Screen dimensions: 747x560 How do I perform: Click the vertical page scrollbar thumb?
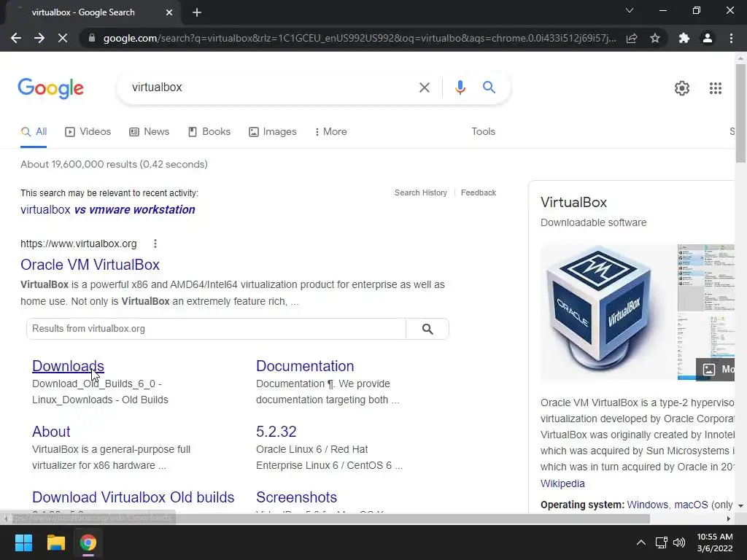(740, 113)
